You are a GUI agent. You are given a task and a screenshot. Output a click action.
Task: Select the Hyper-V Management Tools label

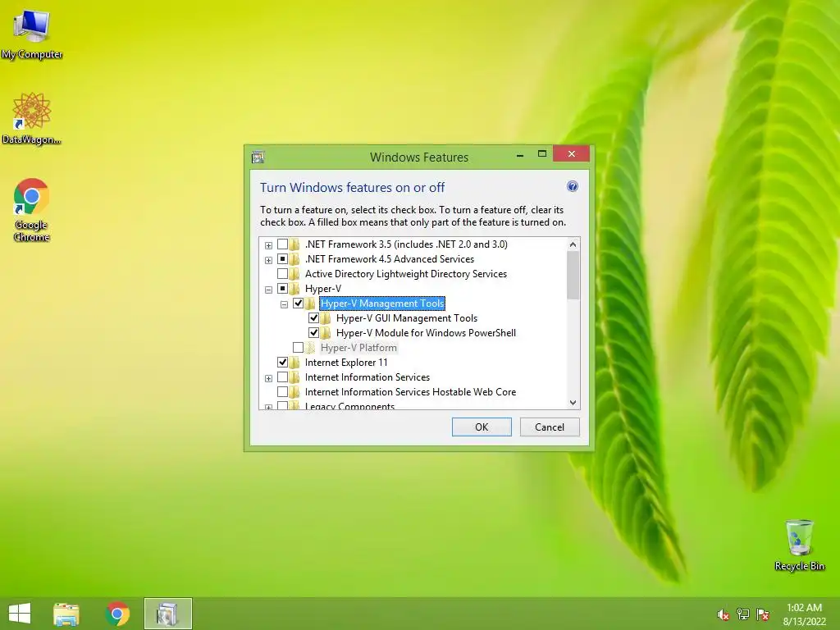pos(382,304)
